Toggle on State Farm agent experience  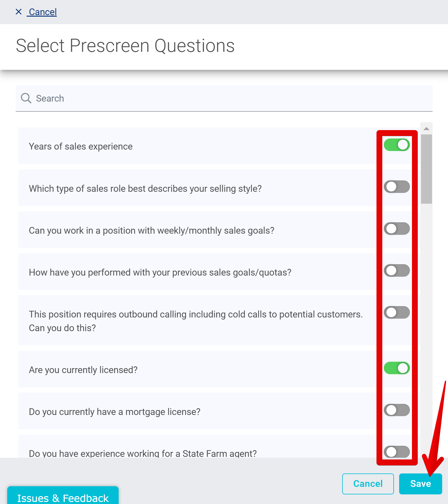point(397,452)
